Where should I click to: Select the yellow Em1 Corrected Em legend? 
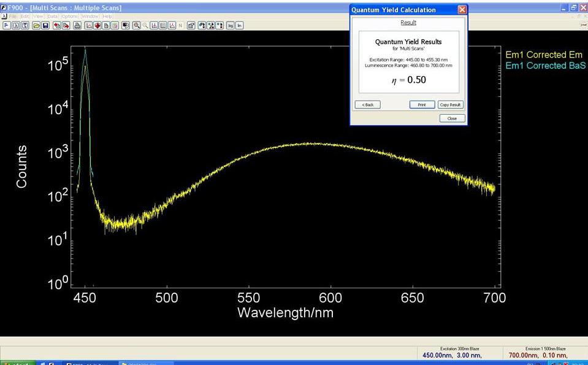pos(543,55)
